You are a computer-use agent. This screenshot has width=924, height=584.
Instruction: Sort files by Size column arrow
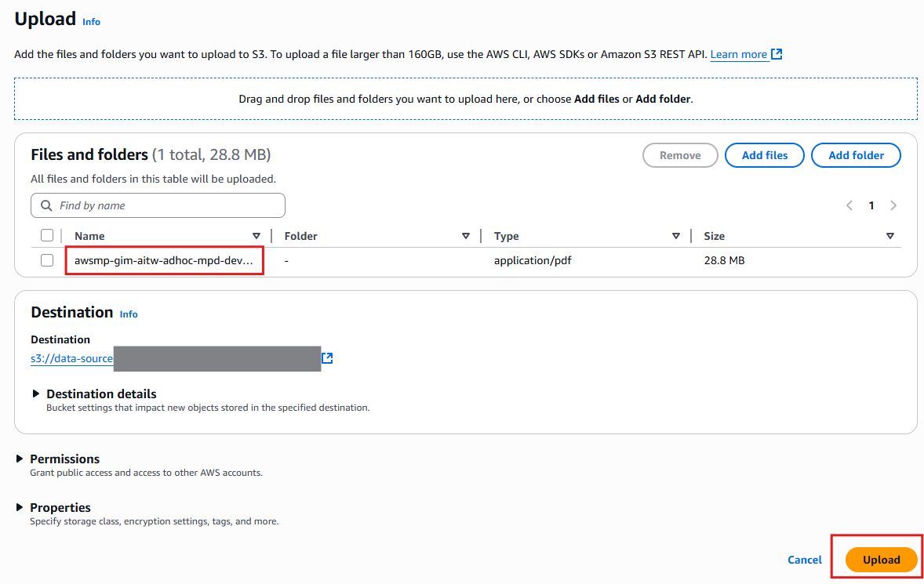tap(889, 236)
